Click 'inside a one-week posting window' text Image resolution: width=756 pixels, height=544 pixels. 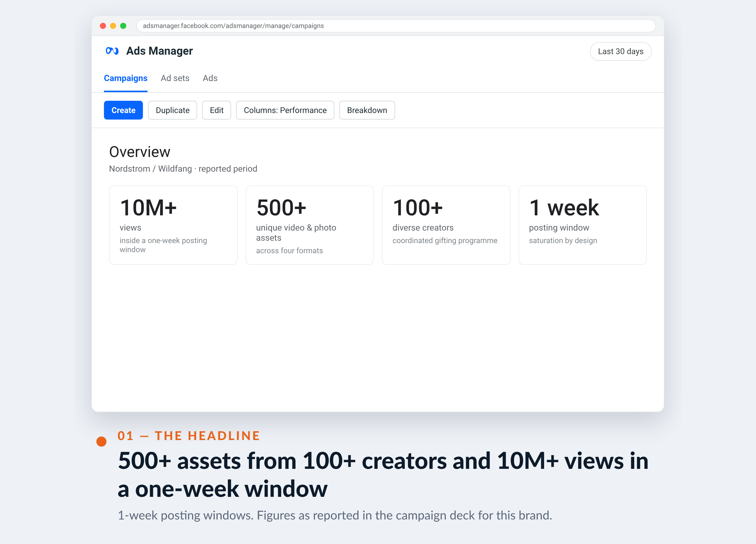coord(163,245)
